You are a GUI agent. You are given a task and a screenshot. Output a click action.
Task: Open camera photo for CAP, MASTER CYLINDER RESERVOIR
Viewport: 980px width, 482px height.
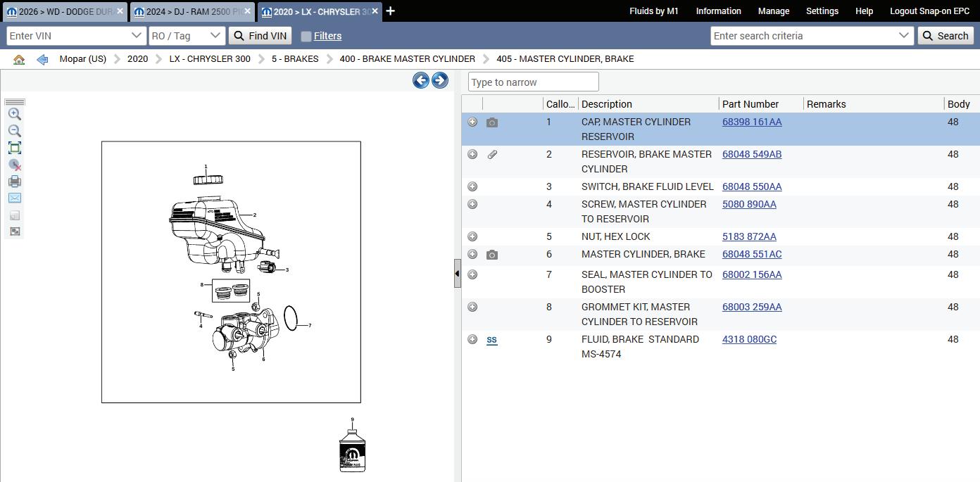[492, 122]
